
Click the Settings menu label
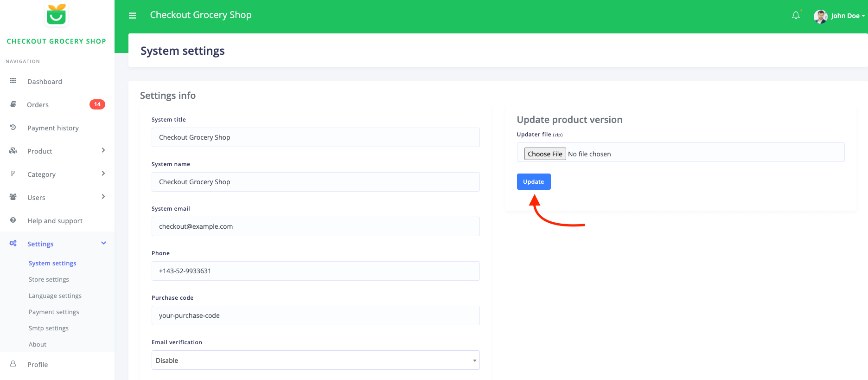[40, 244]
